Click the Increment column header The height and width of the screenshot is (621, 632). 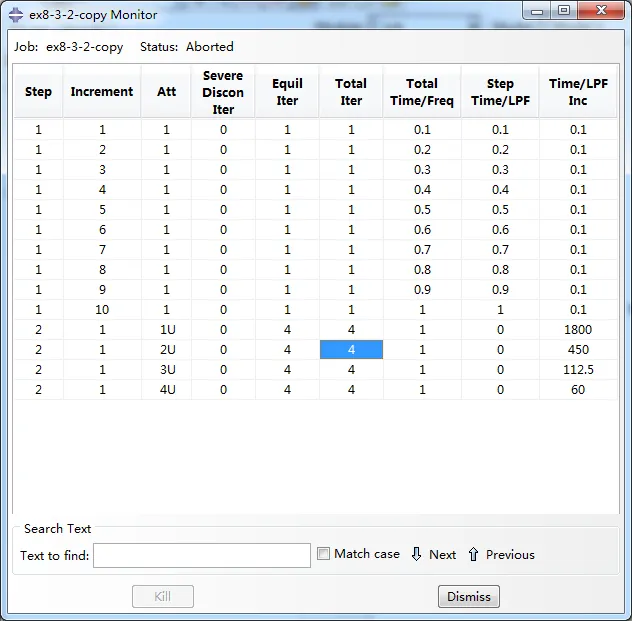tap(102, 92)
